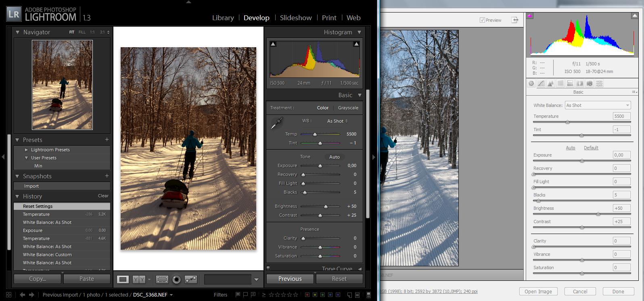The height and width of the screenshot is (301, 644).
Task: Toggle the Camera Raw Preview checkbox
Action: tap(482, 20)
